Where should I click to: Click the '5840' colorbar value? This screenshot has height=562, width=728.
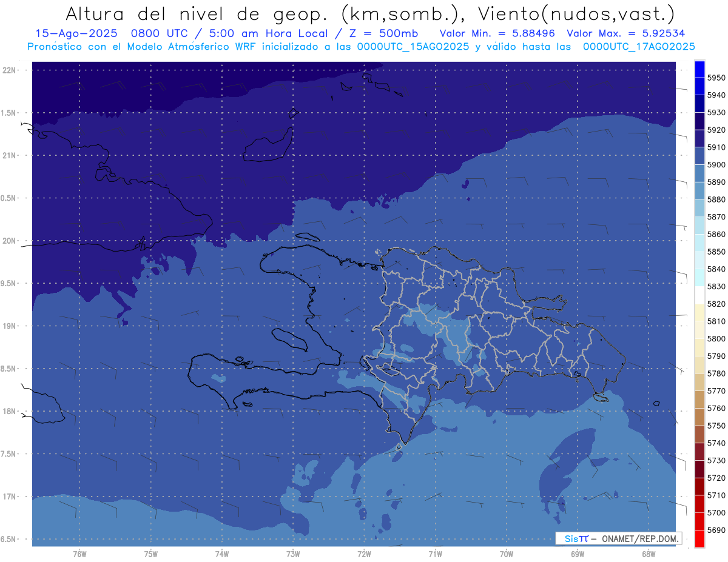(x=716, y=269)
